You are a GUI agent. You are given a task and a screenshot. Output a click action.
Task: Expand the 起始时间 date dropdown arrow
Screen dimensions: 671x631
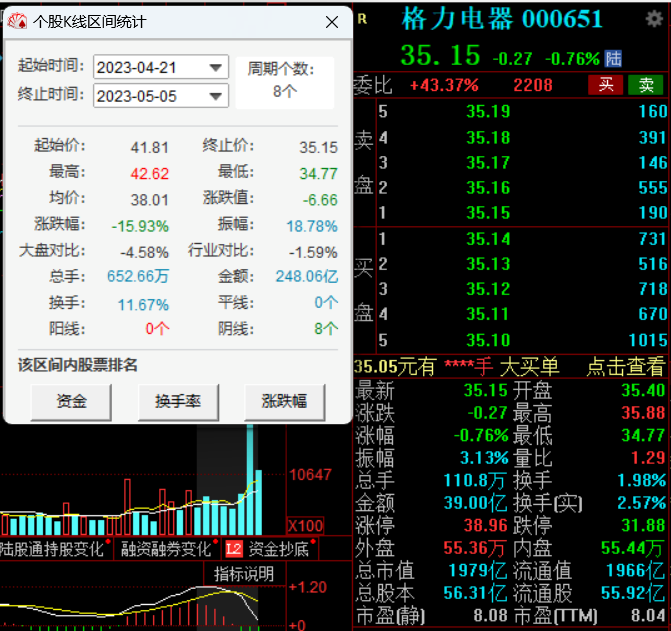point(216,67)
